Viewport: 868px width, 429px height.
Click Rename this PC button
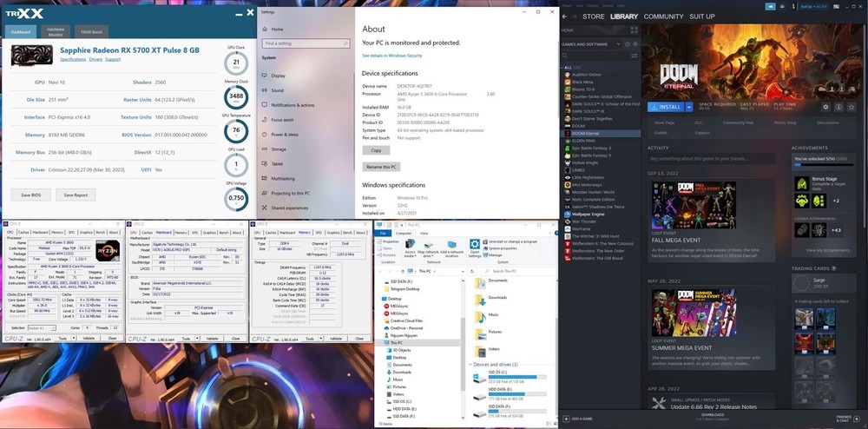(x=381, y=168)
